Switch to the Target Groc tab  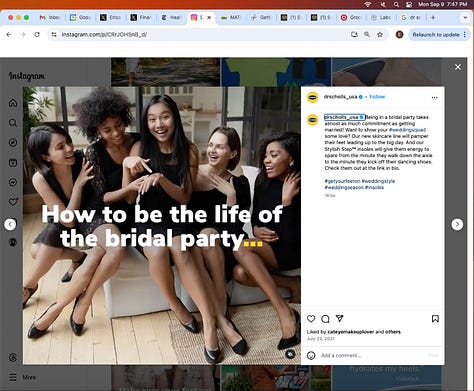(x=351, y=17)
